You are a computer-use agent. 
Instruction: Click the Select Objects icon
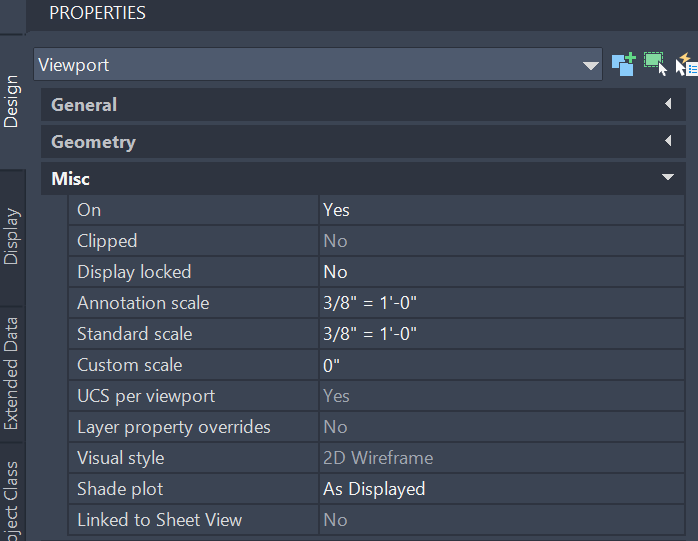click(655, 64)
